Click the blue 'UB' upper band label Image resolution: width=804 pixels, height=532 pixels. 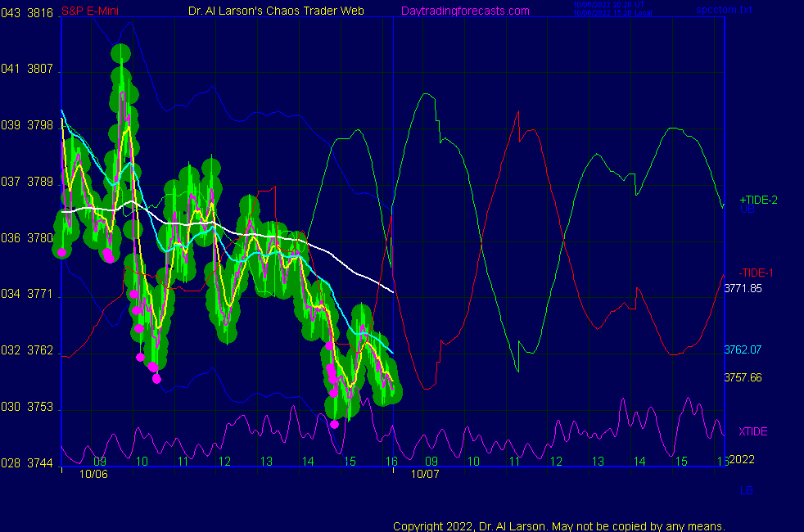747,209
